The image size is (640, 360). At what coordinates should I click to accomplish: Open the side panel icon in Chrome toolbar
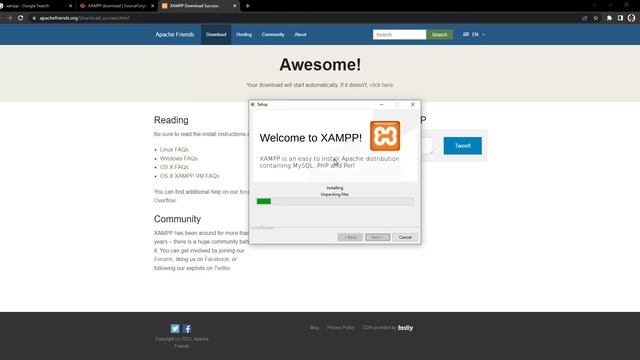click(x=620, y=18)
